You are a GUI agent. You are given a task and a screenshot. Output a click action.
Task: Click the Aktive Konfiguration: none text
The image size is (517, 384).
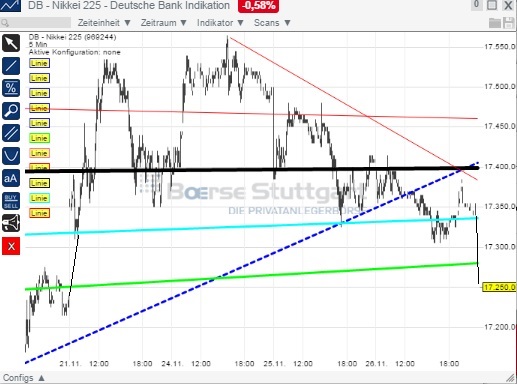pyautogui.click(x=75, y=52)
